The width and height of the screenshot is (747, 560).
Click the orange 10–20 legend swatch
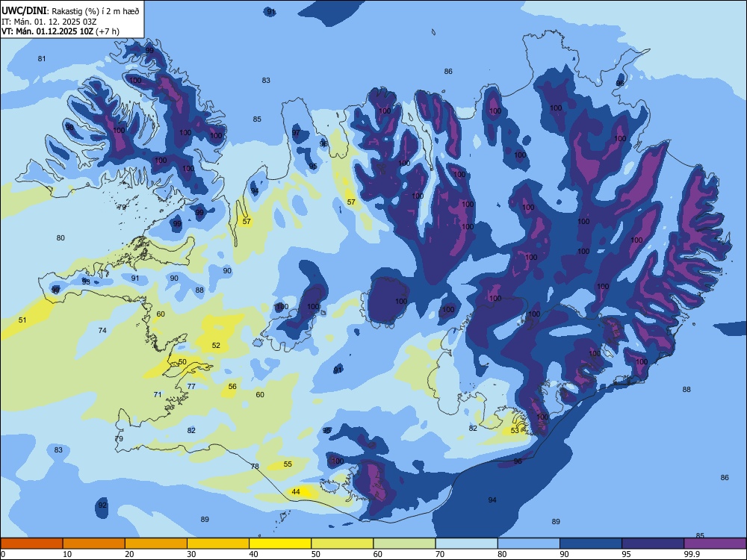coord(94,544)
